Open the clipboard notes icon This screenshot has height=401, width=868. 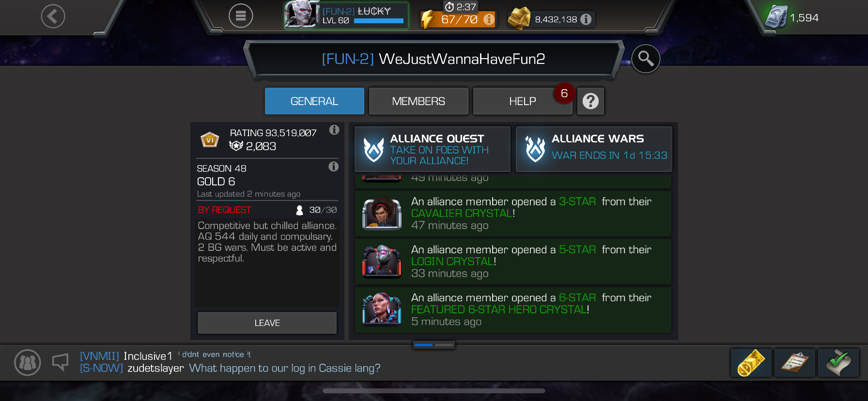[x=795, y=363]
